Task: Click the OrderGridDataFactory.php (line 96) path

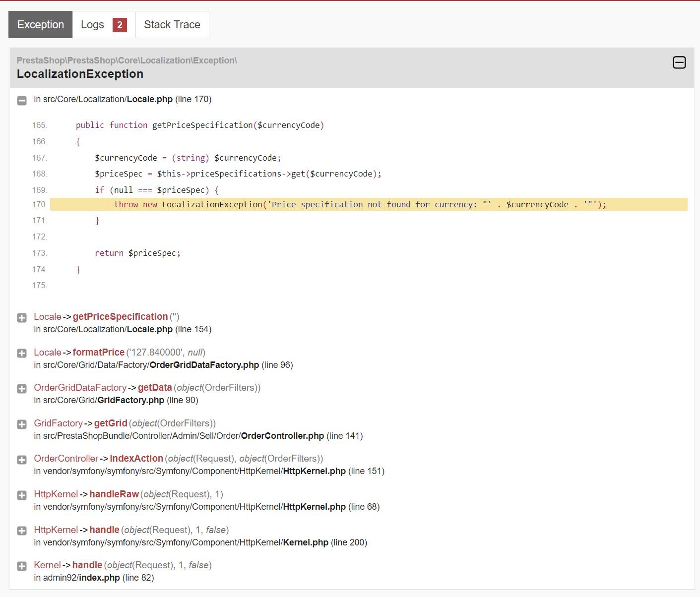Action: pos(163,365)
